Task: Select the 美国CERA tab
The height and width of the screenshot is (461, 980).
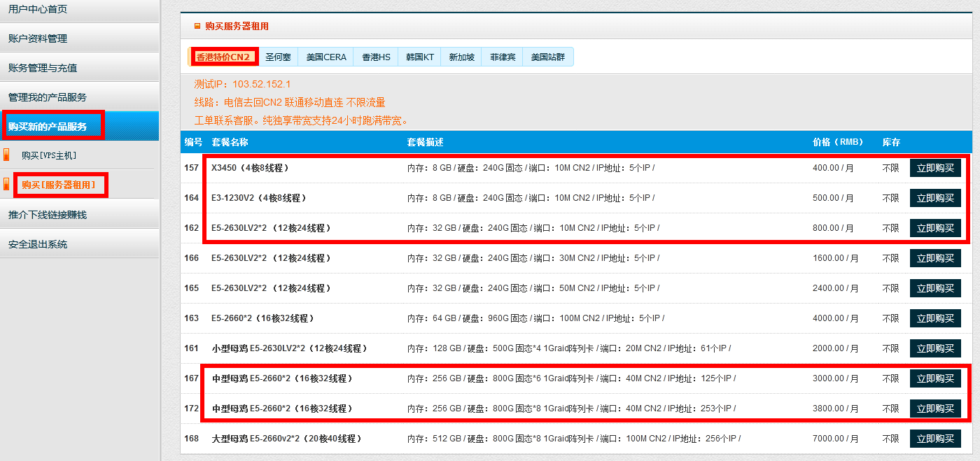Action: coord(326,57)
